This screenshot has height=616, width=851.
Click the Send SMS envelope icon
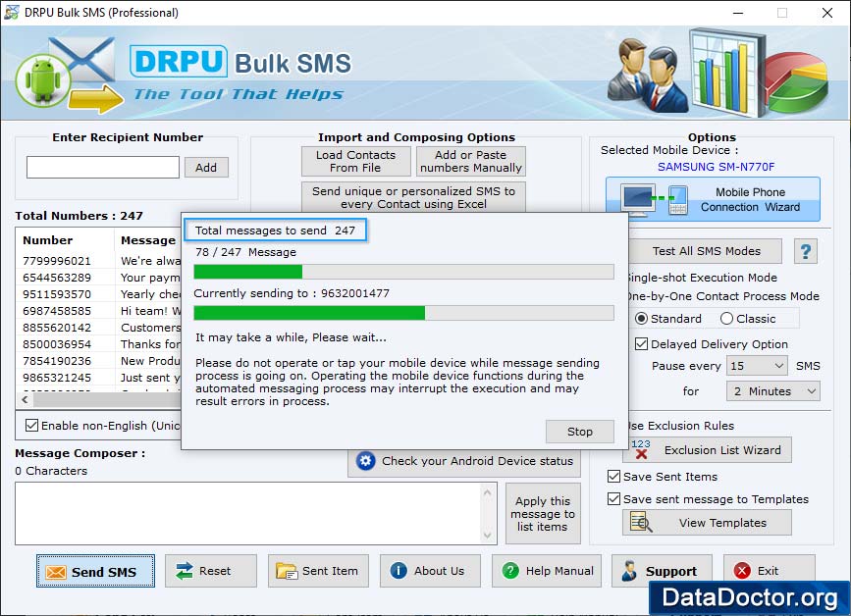[56, 572]
